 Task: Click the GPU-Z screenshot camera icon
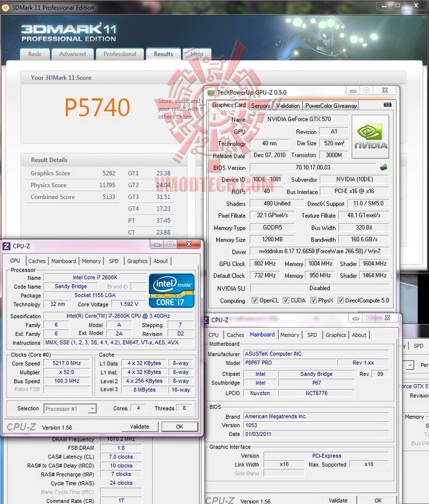pyautogui.click(x=387, y=105)
